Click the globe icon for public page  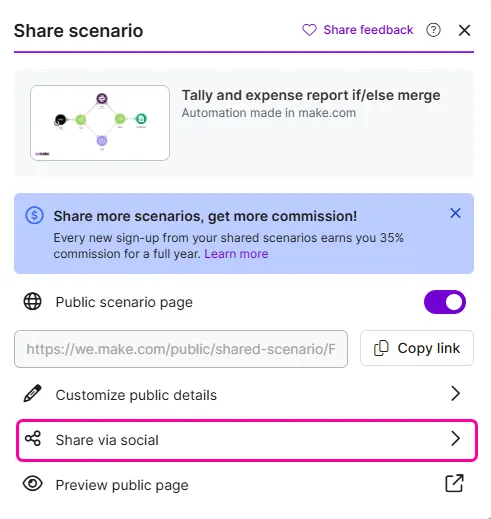pos(32,302)
